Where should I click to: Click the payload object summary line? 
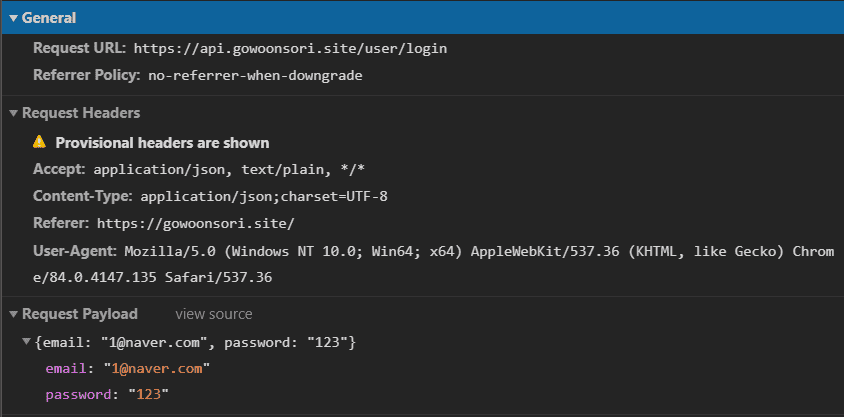pos(194,343)
